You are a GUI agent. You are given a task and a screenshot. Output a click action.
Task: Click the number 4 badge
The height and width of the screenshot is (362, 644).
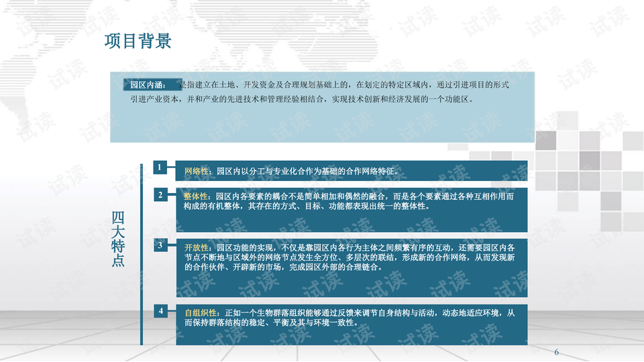pos(160,311)
